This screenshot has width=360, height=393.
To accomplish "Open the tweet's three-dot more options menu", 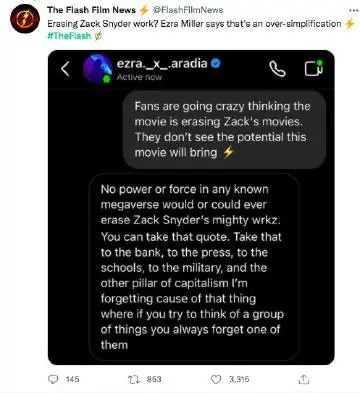I will click(x=353, y=10).
